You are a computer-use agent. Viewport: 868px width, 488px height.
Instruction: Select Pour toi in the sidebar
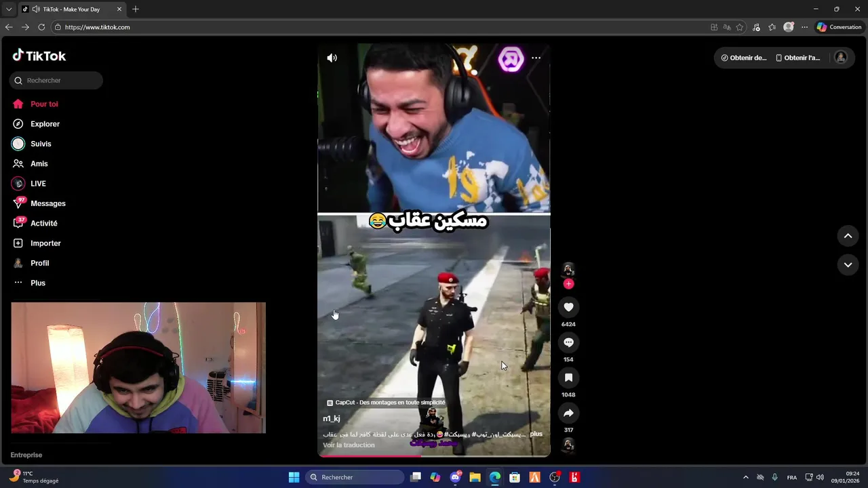[35, 104]
